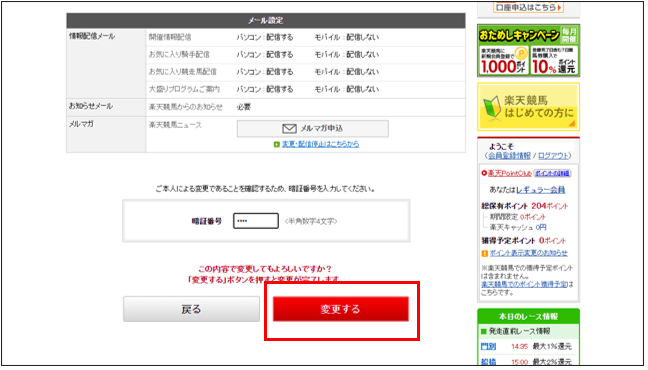Image resolution: width=648 pixels, height=370 pixels.
Task: Click the 開催情報配信 row label
Action: click(x=170, y=37)
